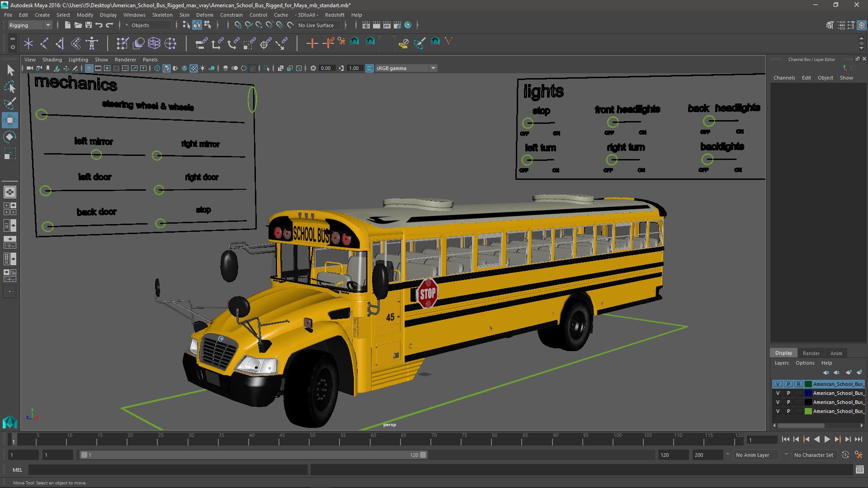The height and width of the screenshot is (488, 868).
Task: Activate the Lasso select tool
Action: coord(10,87)
